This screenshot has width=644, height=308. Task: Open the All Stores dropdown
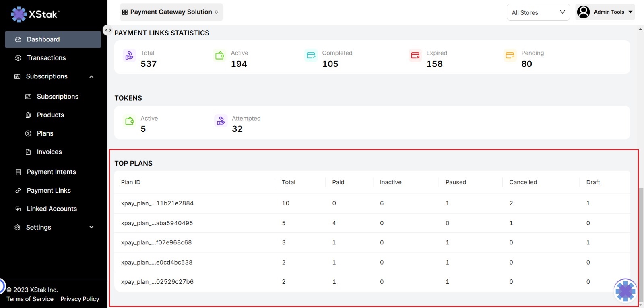(x=538, y=12)
